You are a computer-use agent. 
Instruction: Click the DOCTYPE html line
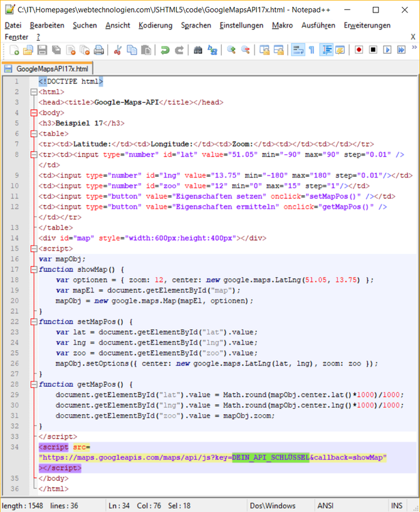point(71,81)
